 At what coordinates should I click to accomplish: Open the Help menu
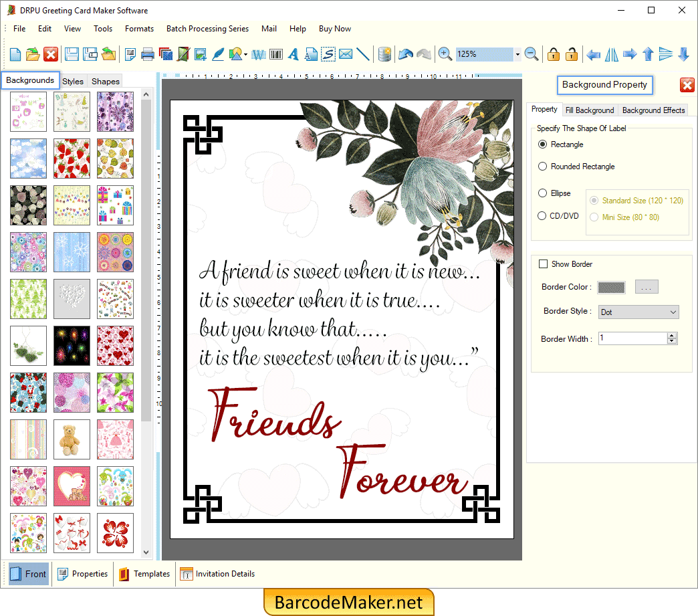pos(298,29)
